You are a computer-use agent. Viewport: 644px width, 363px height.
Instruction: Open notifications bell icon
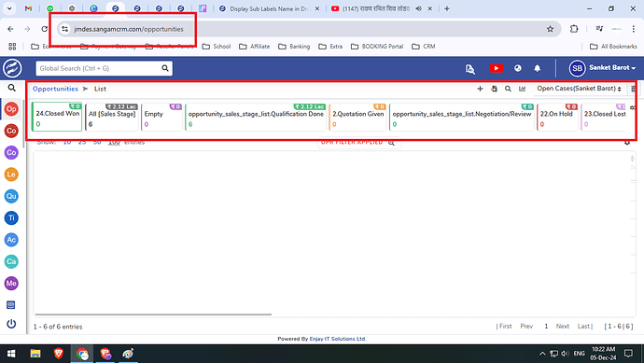(538, 68)
